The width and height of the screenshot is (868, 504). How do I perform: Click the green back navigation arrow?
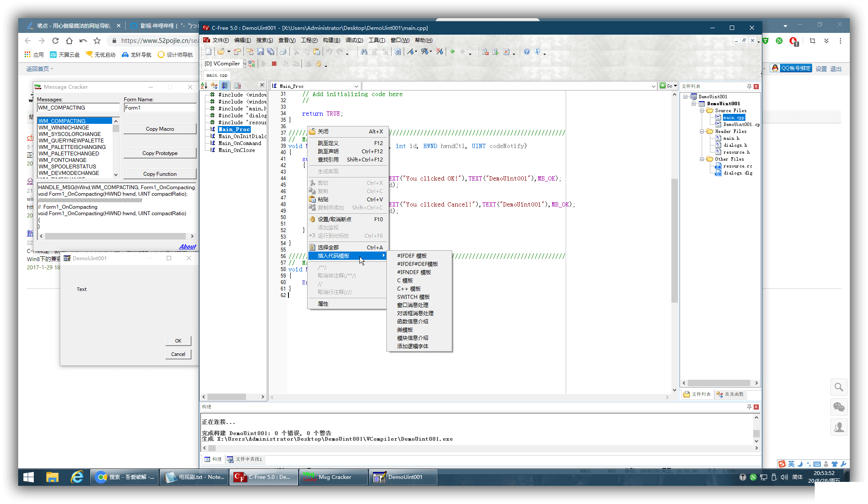[452, 52]
